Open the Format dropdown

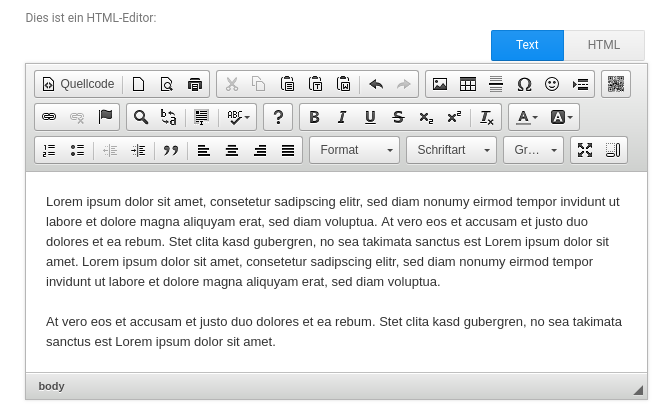354,150
